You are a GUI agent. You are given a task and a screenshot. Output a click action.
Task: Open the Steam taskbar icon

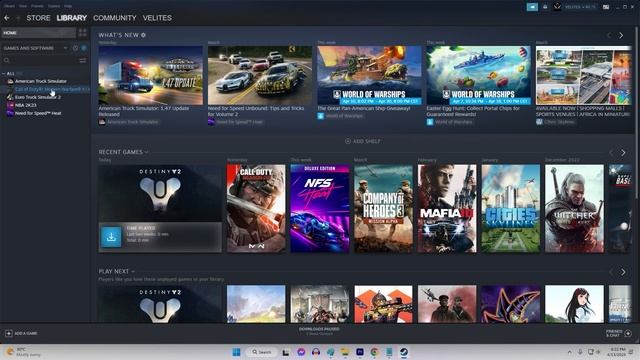404,352
